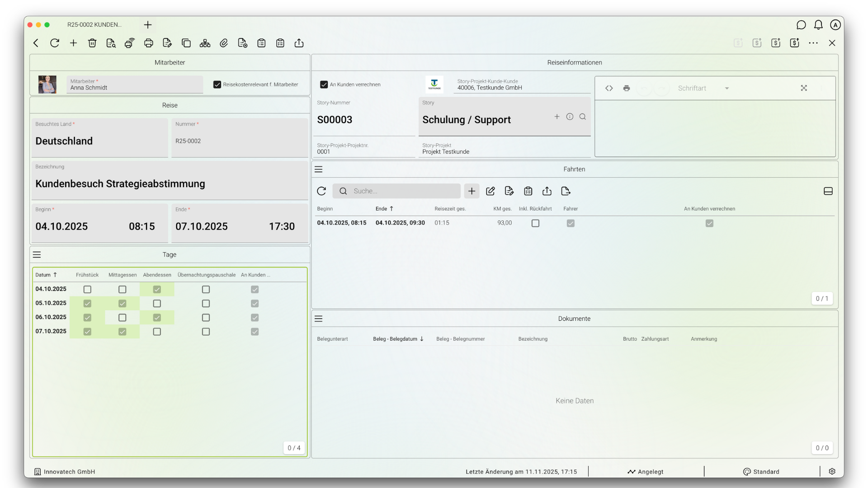Select the Fahrten row 04.10.2025, 08:15

click(x=574, y=223)
